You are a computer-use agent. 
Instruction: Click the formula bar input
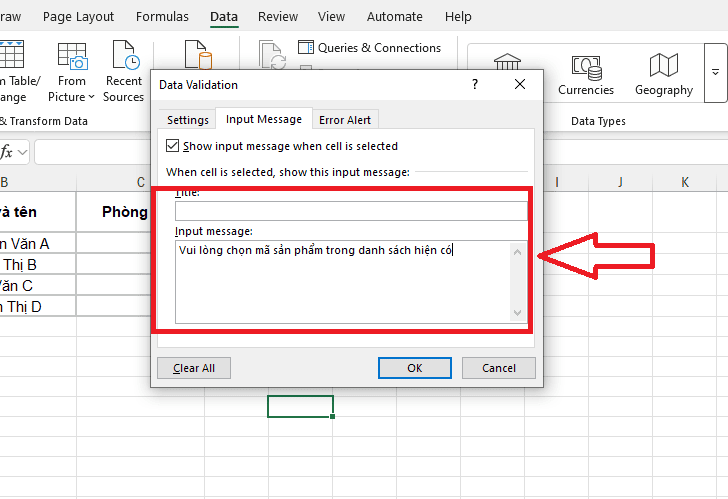pos(93,152)
